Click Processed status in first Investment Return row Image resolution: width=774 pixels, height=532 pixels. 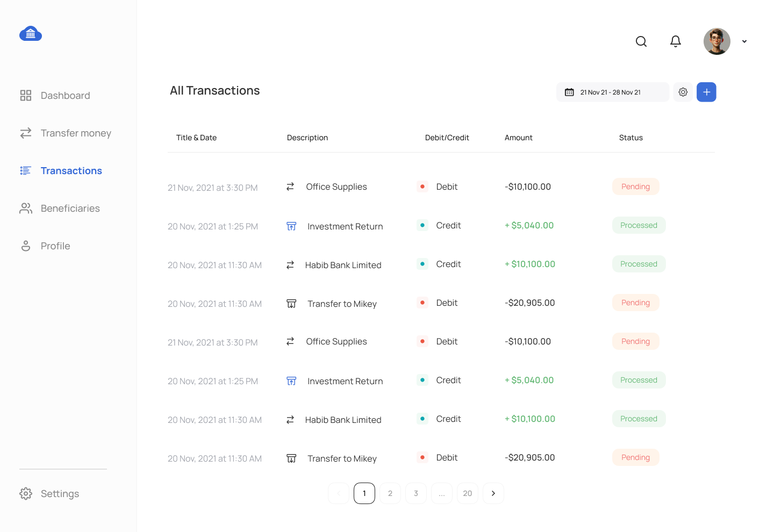click(x=639, y=225)
